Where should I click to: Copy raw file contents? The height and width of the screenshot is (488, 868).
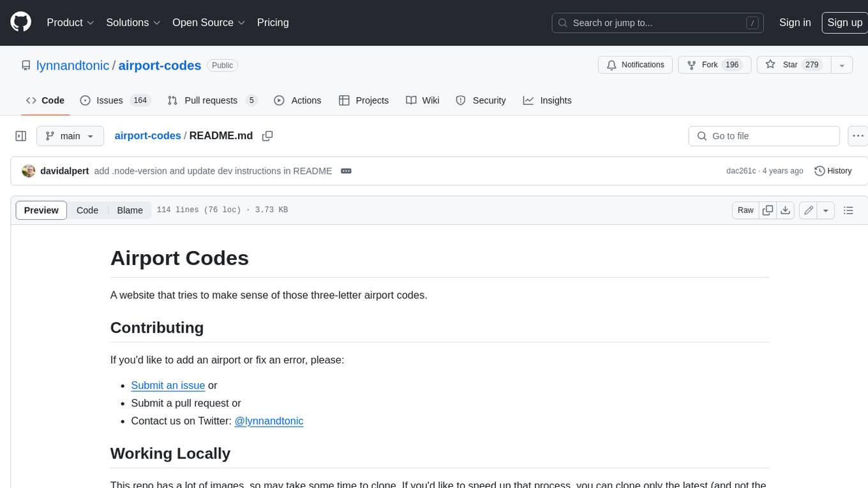click(768, 210)
